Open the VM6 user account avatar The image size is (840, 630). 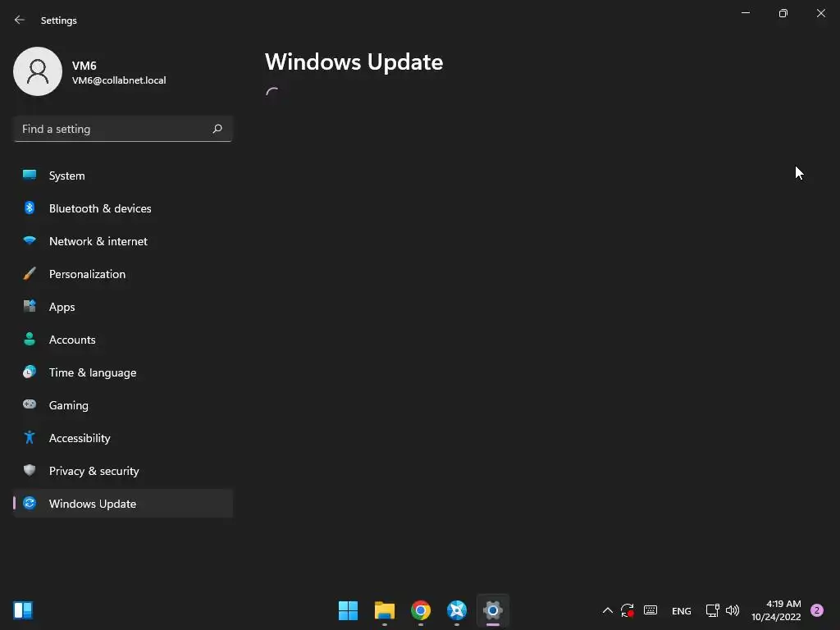38,71
